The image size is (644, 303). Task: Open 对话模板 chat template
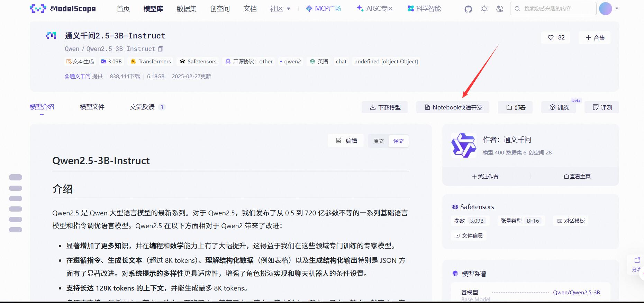pyautogui.click(x=571, y=221)
